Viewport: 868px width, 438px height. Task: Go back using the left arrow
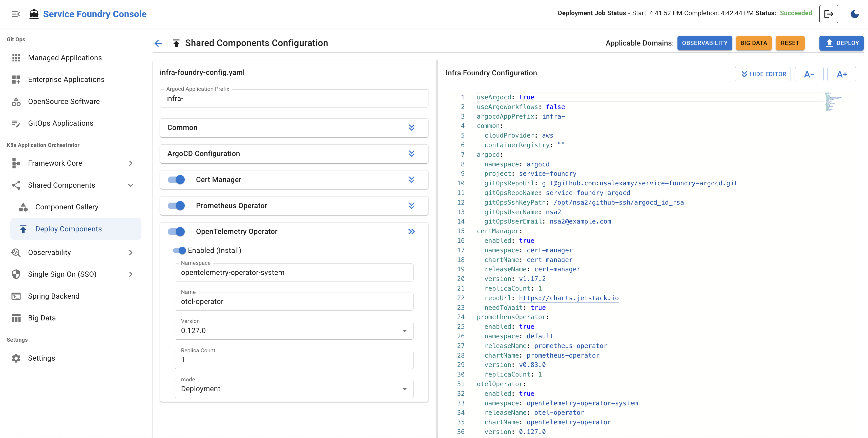pos(158,43)
